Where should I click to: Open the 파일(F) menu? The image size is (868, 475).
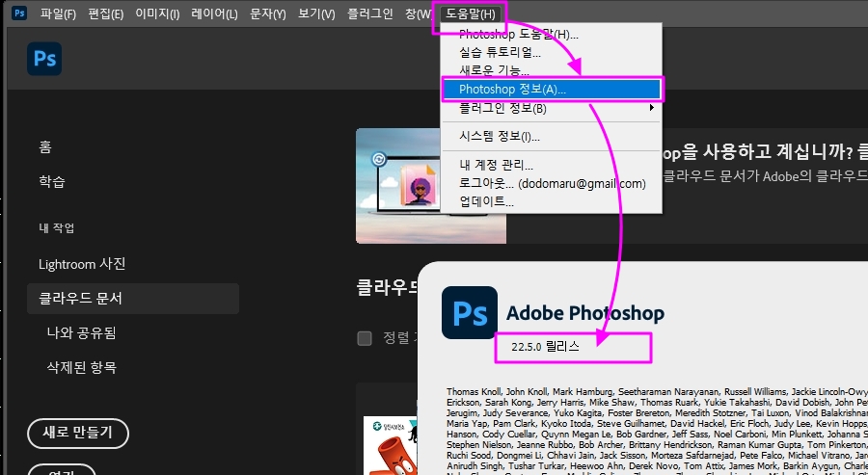tap(58, 13)
